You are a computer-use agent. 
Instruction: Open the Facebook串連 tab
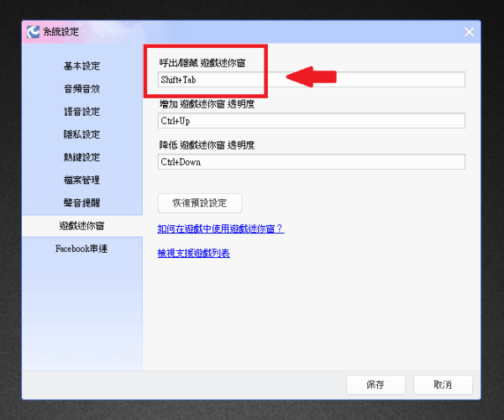tap(81, 249)
